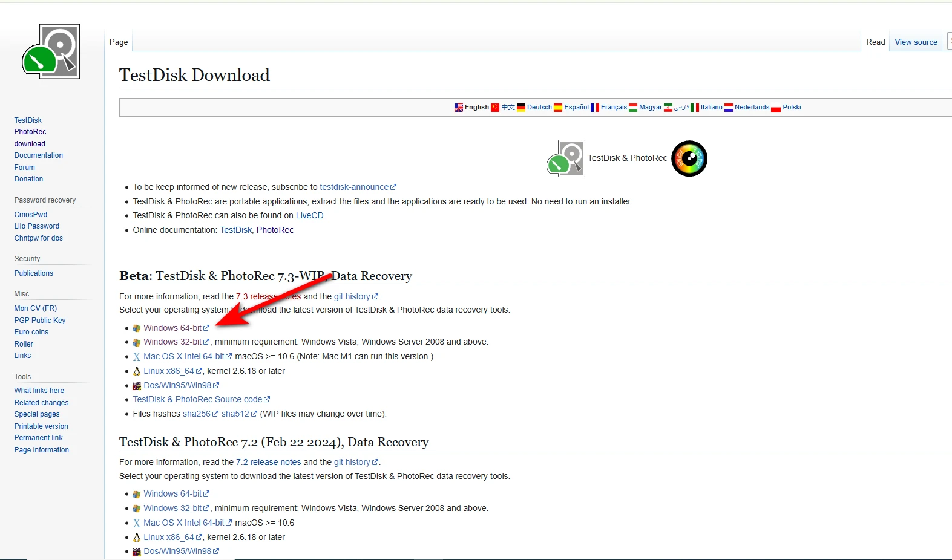Viewport: 952px width, 560px height.
Task: Click Windows icon beside beta Windows 32-bit
Action: coord(137,342)
